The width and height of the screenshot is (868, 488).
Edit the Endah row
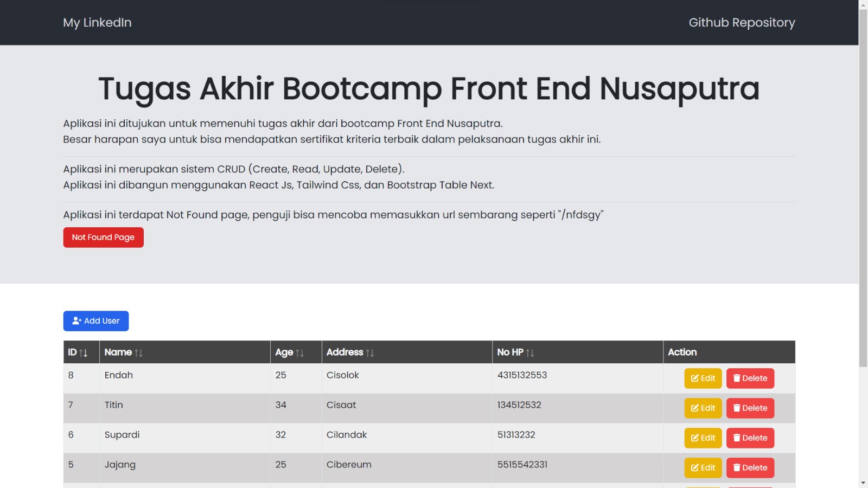point(703,378)
